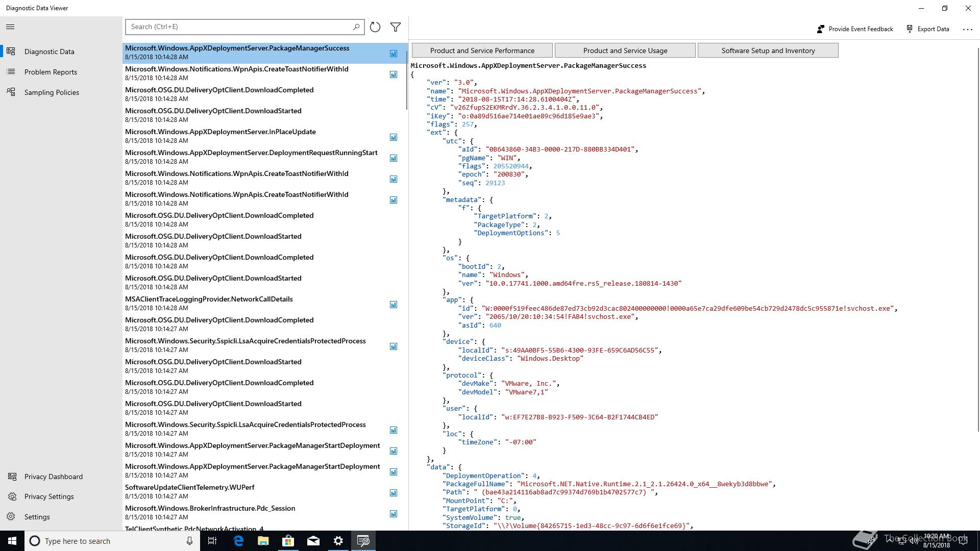The image size is (980, 551).
Task: Open Privacy Settings link
Action: click(x=61, y=496)
